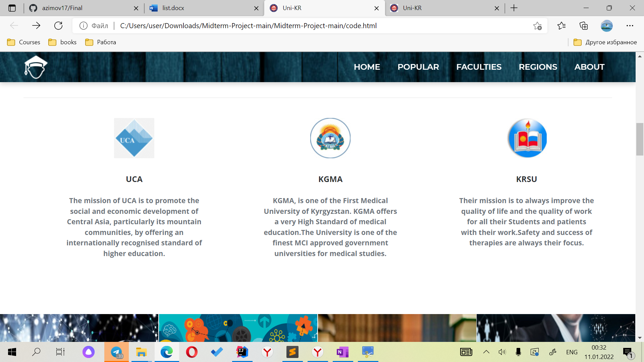Toggle the microphone tray icon
This screenshot has width=644, height=362.
click(519, 352)
